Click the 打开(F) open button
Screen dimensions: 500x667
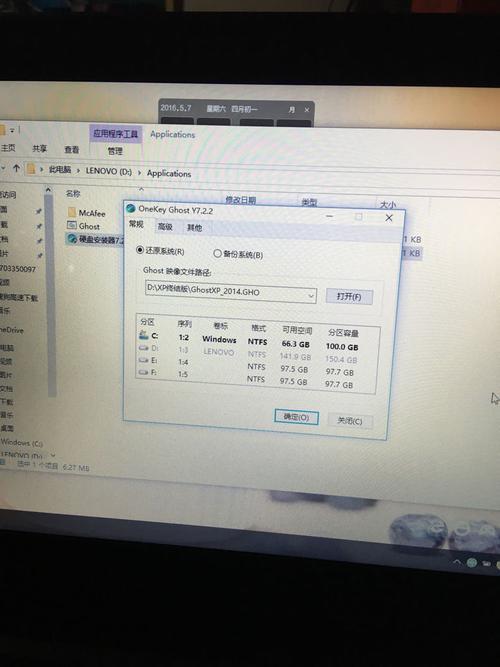(x=349, y=296)
